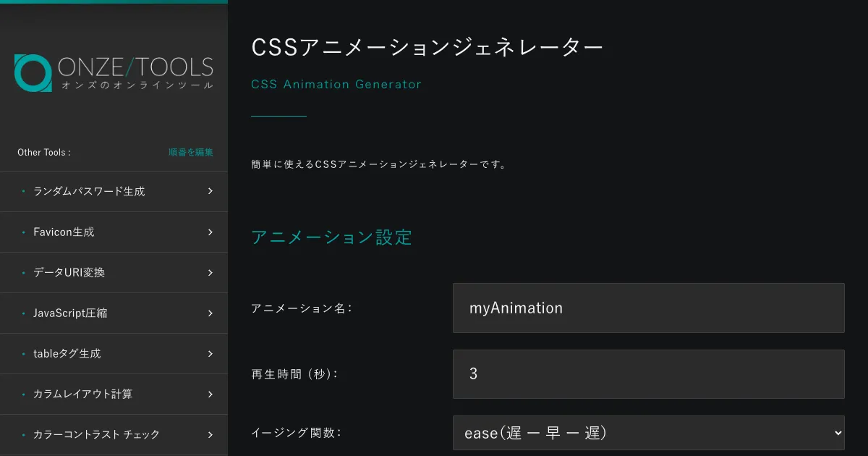Image resolution: width=868 pixels, height=456 pixels.
Task: Click chevron arrow beside Favicon生成
Action: tap(210, 232)
